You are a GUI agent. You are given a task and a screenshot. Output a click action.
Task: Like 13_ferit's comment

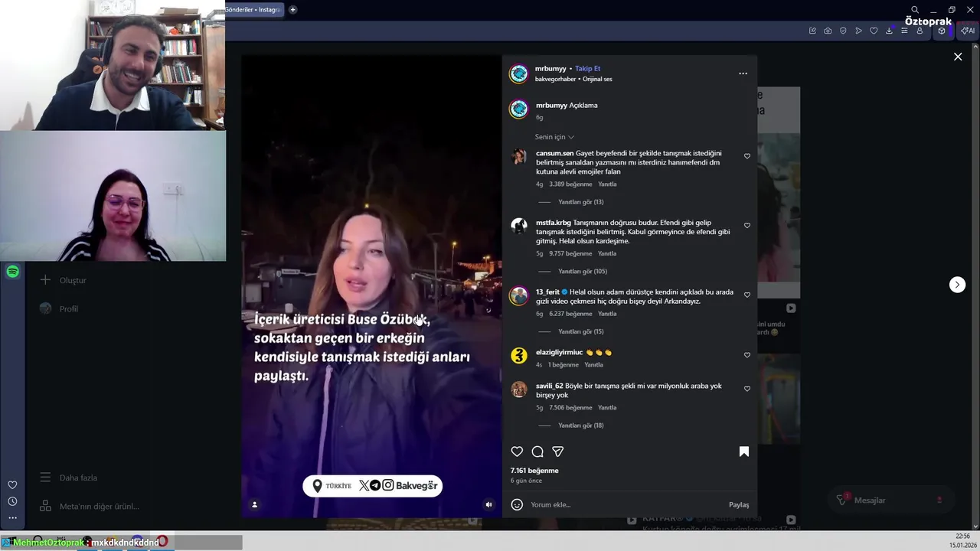[x=747, y=295]
